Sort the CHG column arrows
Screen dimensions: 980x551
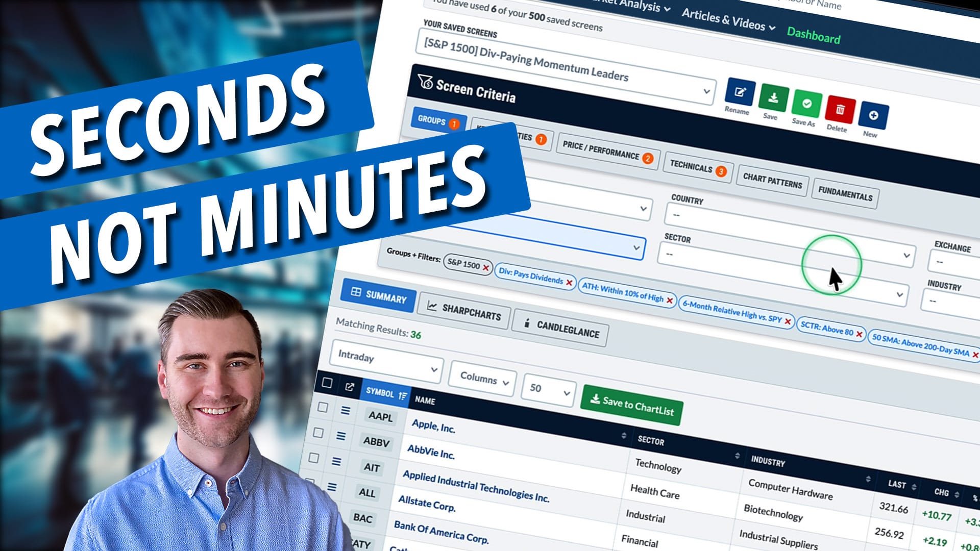957,495
